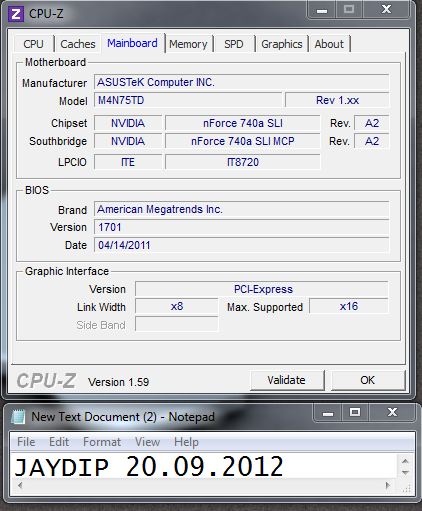Click the southbridge name nForce 740a SLI MCP
This screenshot has width=422, height=511.
coord(243,141)
